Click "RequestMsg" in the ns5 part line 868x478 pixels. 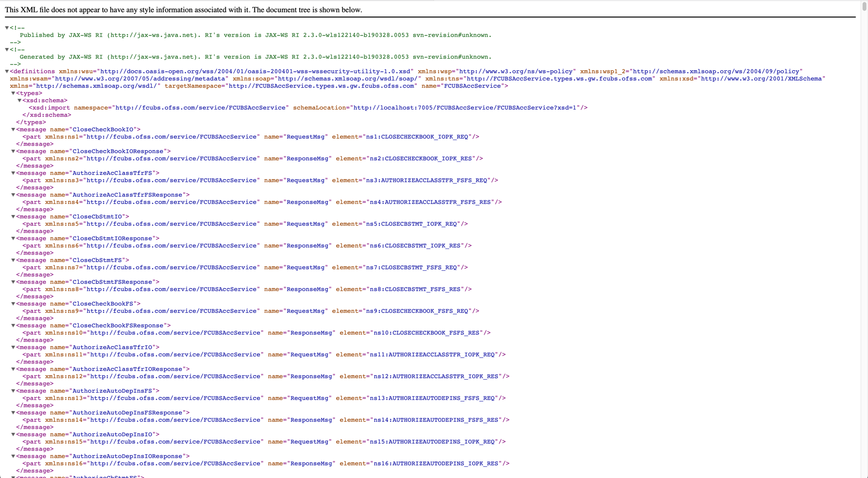click(x=306, y=224)
